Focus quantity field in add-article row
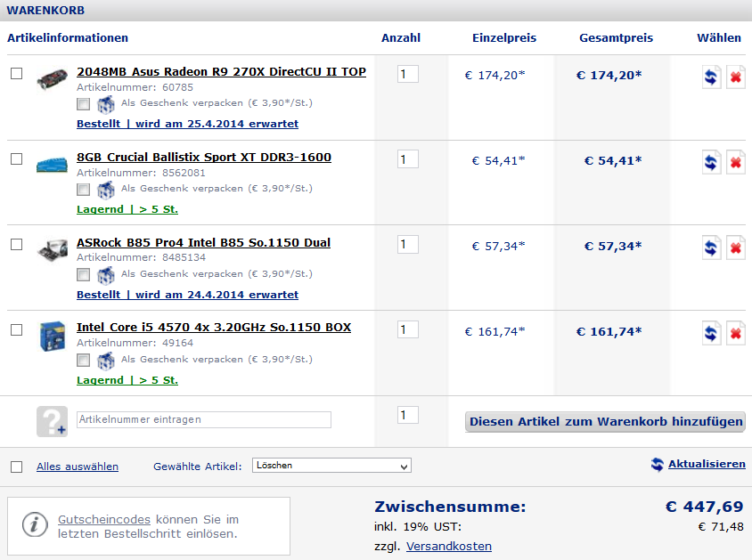The image size is (752, 560). 408,416
